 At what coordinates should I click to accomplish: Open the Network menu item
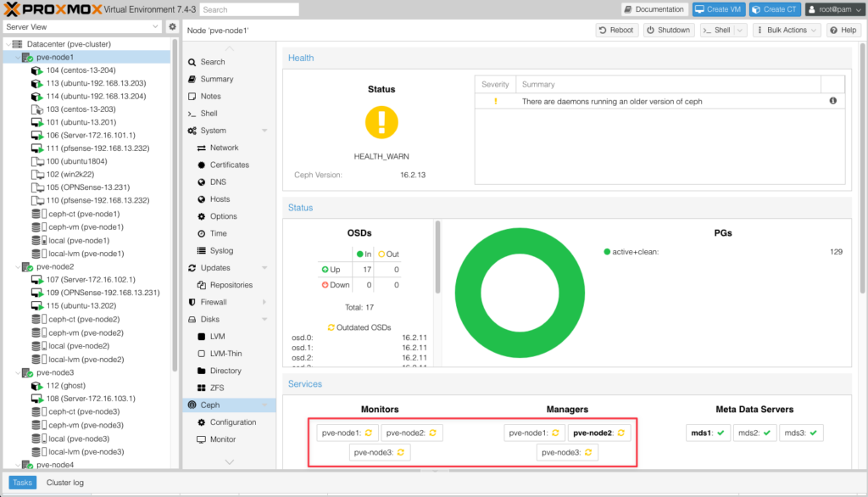coord(229,148)
